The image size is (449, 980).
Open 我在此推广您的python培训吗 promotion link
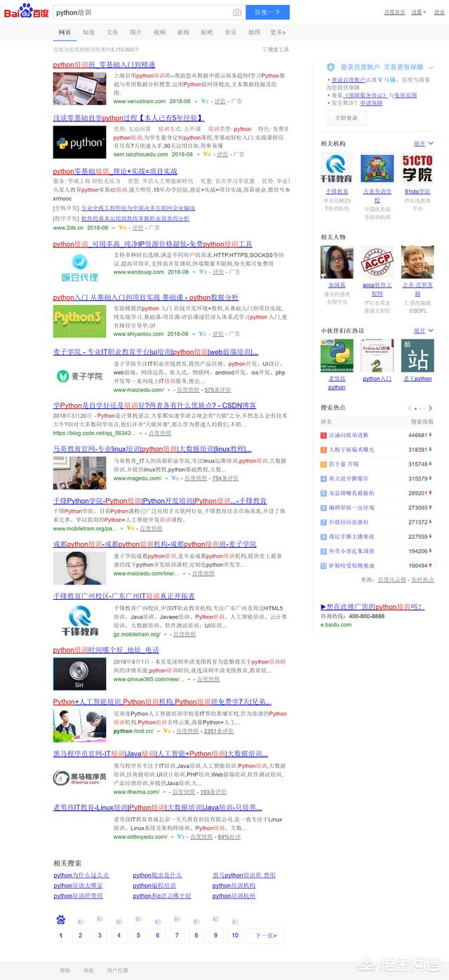[372, 607]
